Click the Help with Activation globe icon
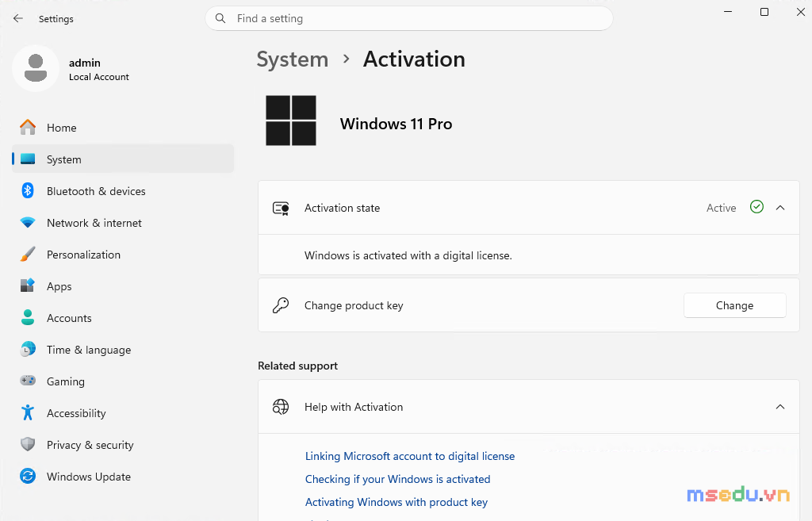The height and width of the screenshot is (521, 812). 281,407
